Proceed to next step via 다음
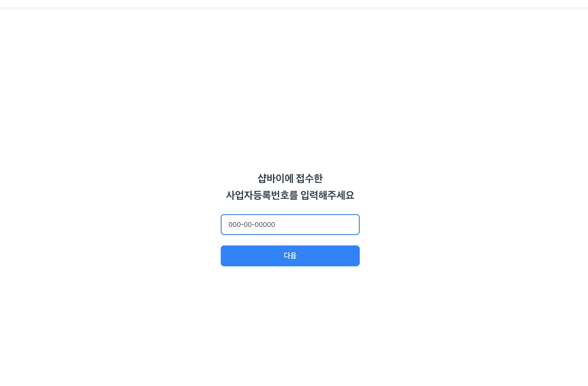The image size is (588, 386). click(x=290, y=256)
